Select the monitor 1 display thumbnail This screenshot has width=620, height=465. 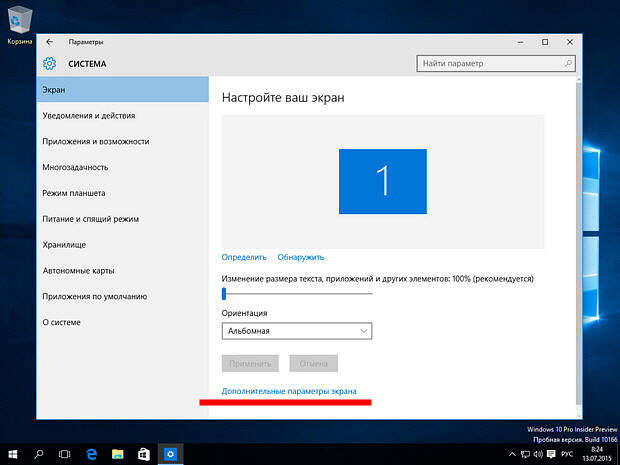(x=382, y=181)
